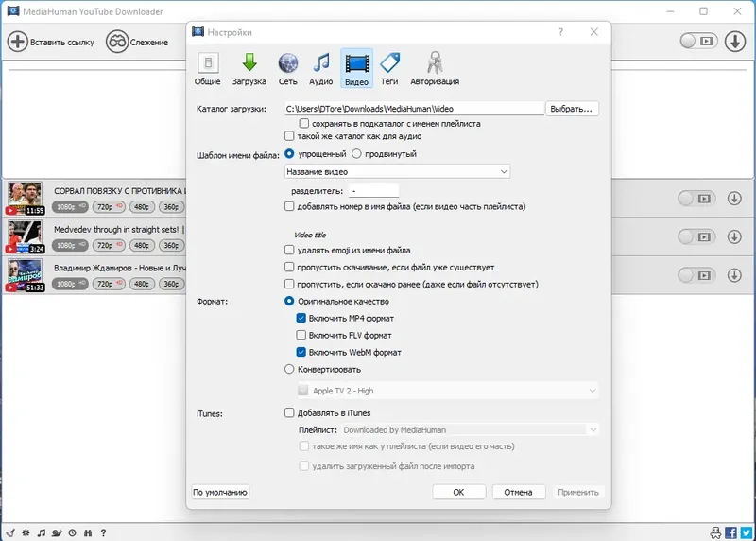Toggle video switch for Medvedev row
The image size is (756, 541).
pos(696,236)
